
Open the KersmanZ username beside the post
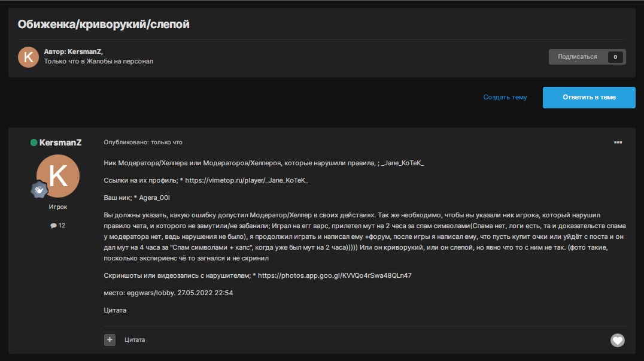(60, 142)
